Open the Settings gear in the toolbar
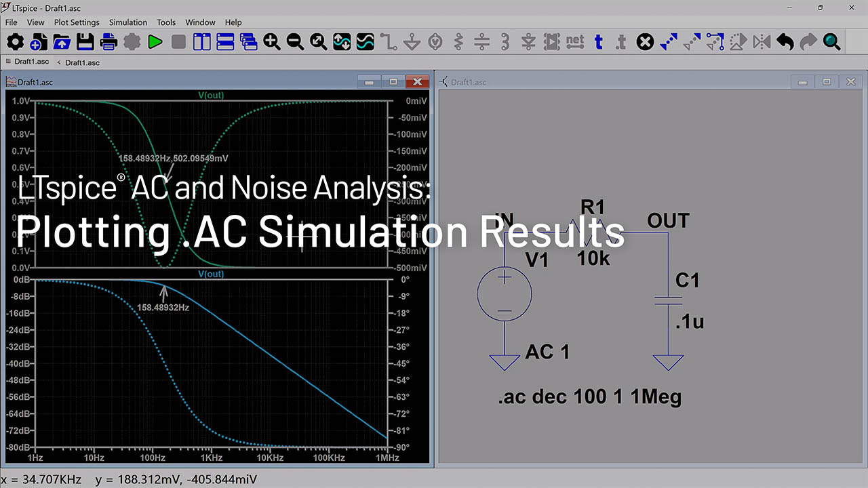Viewport: 868px width, 488px height. 15,42
